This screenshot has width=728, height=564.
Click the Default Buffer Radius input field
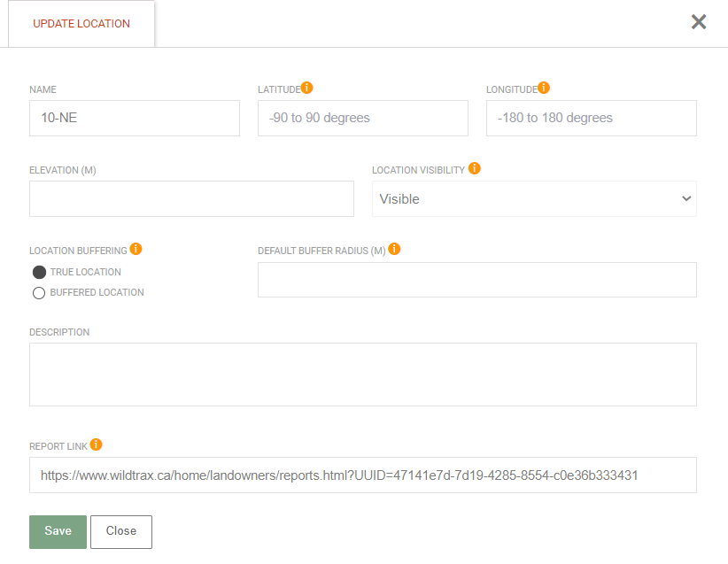[x=476, y=280]
